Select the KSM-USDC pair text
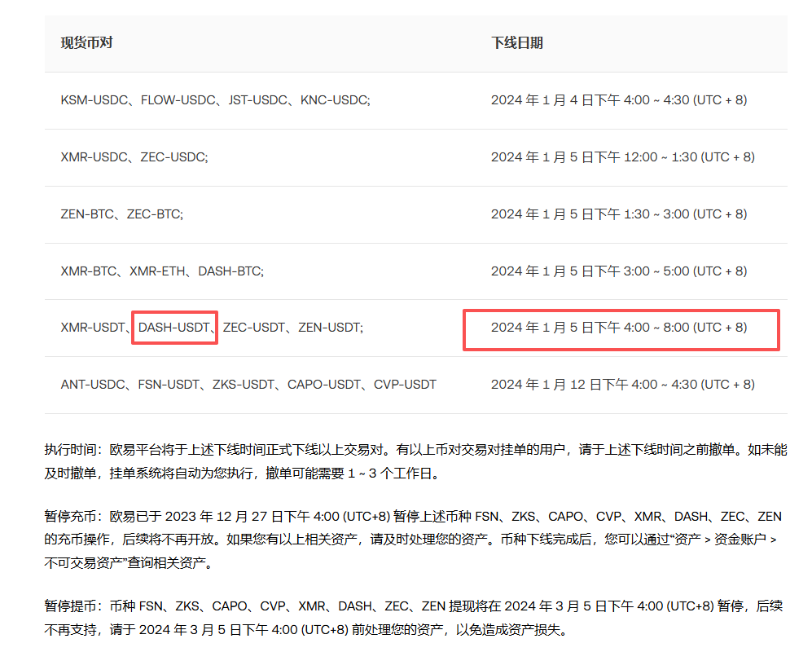Viewport: 812px width, 652px height. point(94,100)
